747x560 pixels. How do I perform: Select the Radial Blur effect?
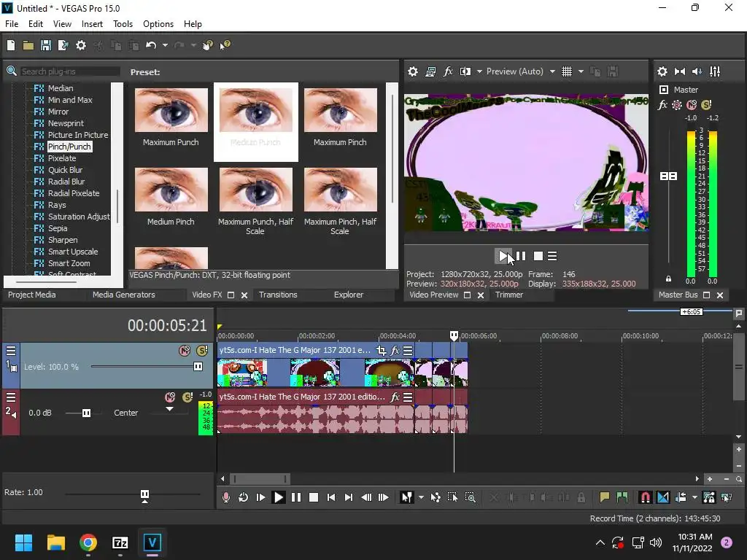pos(66,182)
